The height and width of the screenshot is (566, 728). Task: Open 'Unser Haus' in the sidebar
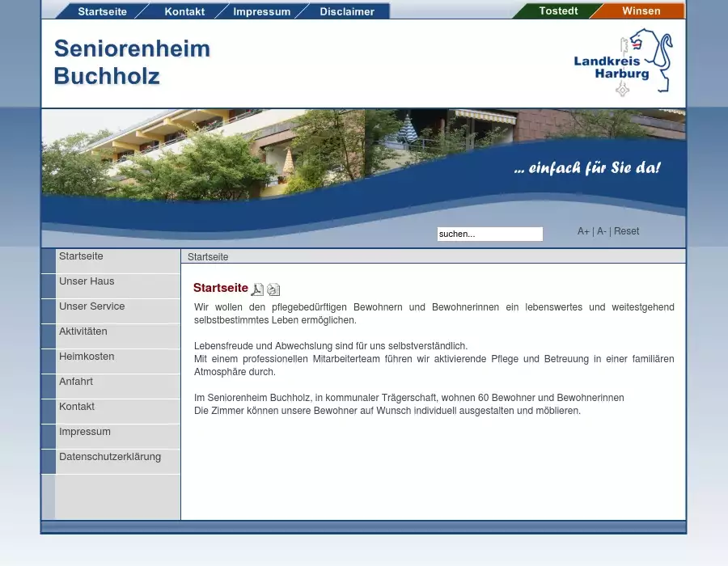87,281
